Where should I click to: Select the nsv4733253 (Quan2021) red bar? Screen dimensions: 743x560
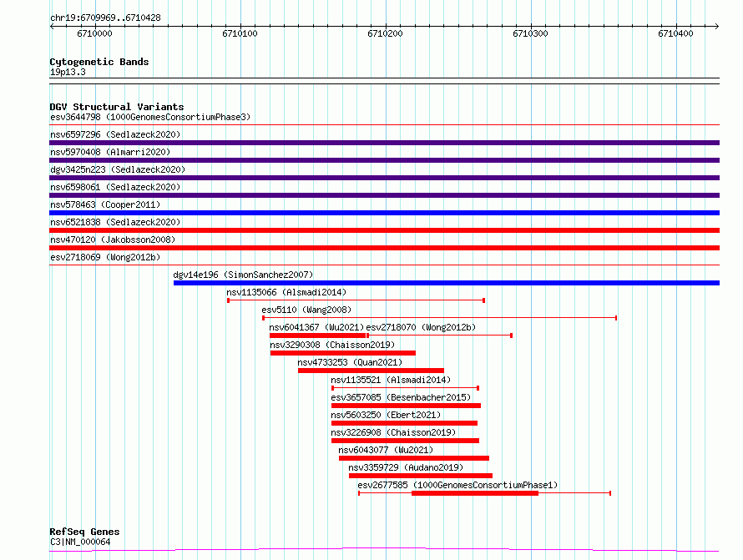coord(371,371)
